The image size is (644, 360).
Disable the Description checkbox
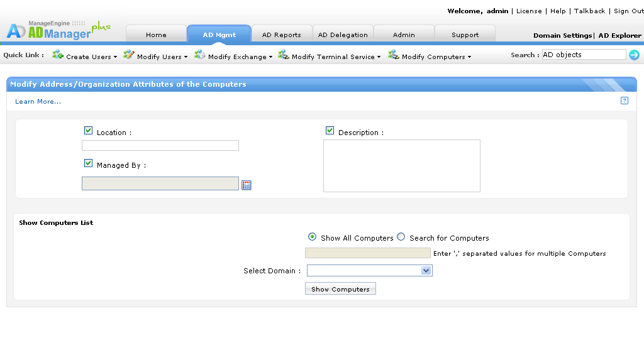[330, 131]
